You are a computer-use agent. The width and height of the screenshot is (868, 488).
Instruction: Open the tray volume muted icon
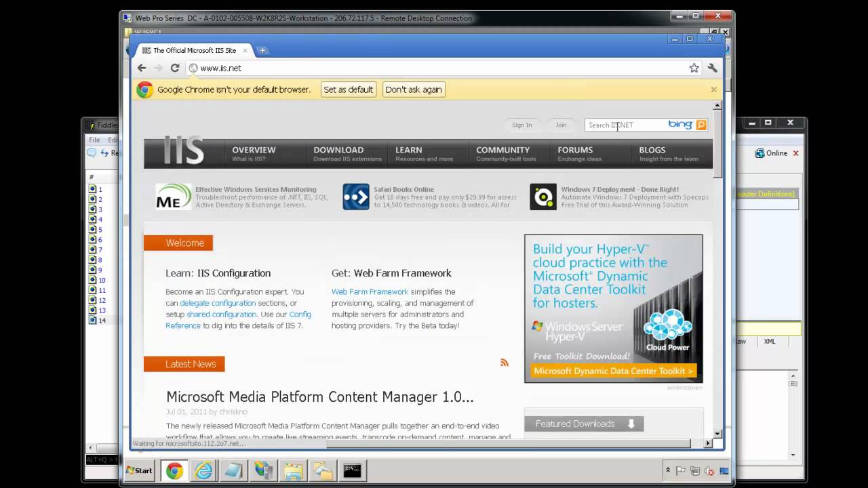click(x=709, y=471)
